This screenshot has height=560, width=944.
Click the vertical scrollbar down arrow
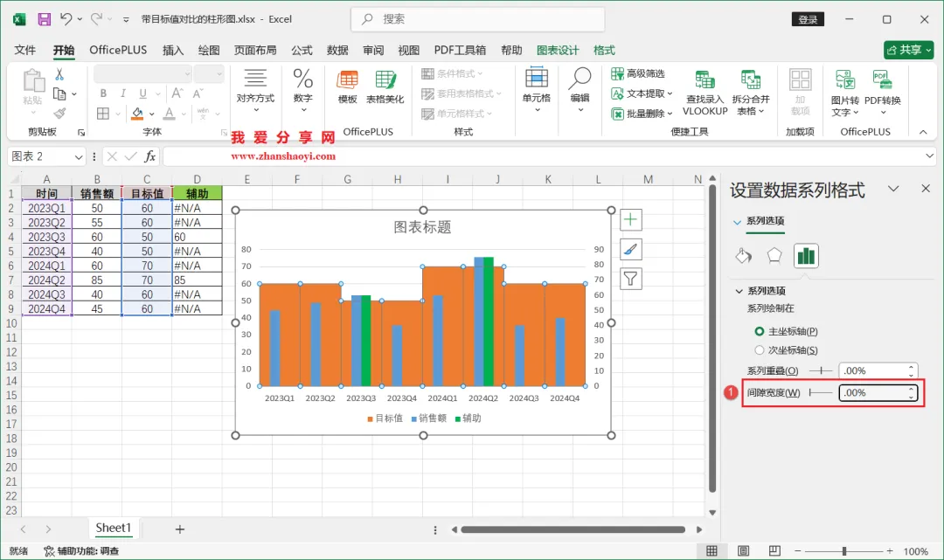coord(712,513)
